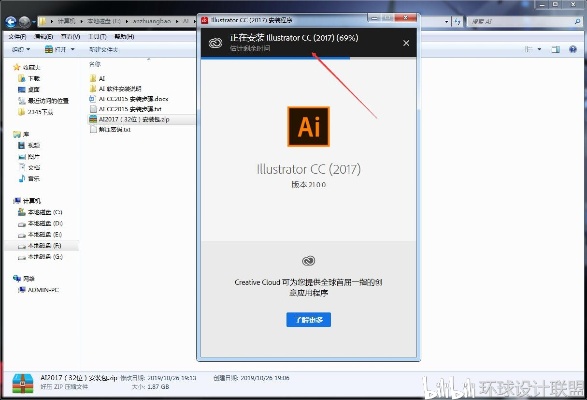Close the Illustrator install progress banner with X
This screenshot has width=587, height=400.
click(406, 43)
